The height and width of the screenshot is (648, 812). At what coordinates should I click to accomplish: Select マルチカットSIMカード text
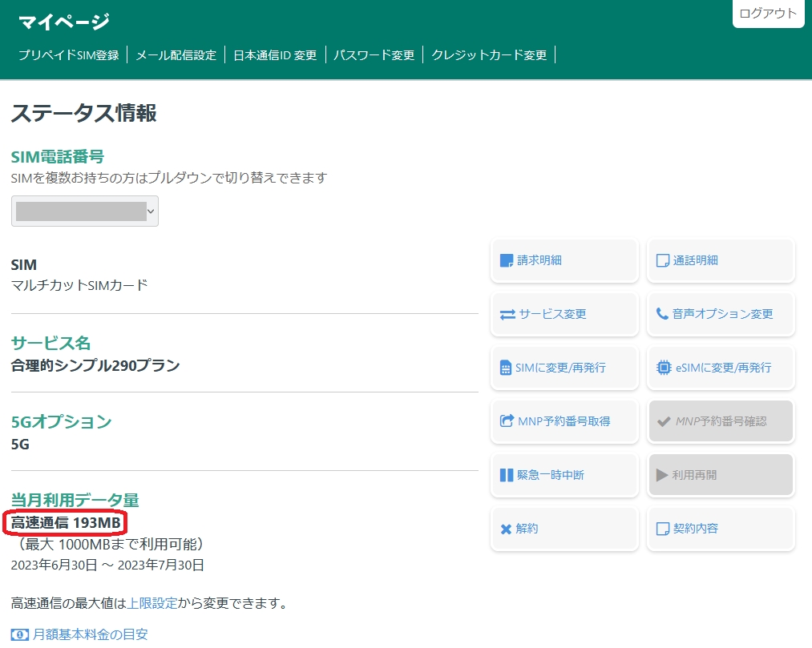pos(79,285)
